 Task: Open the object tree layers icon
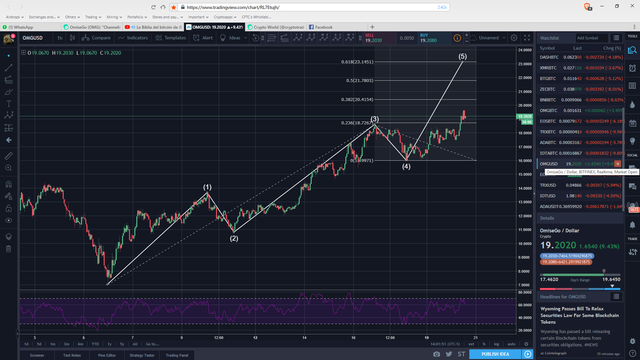(9, 237)
